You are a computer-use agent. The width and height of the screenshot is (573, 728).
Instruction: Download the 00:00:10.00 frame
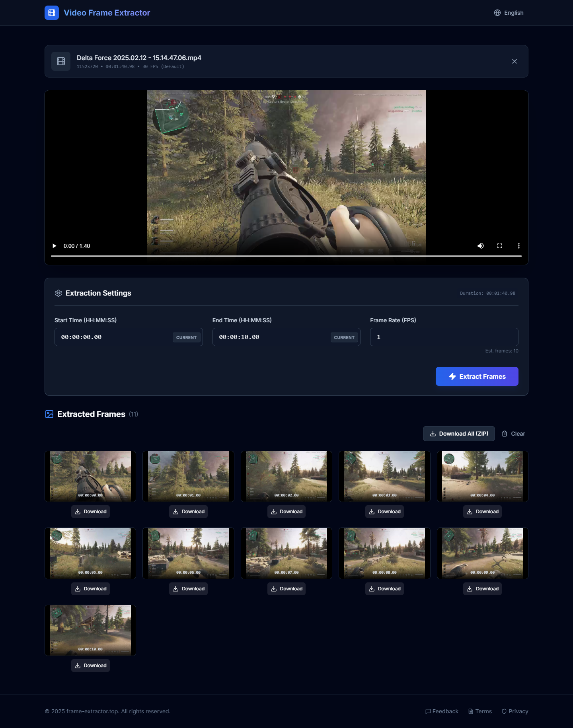tap(90, 666)
